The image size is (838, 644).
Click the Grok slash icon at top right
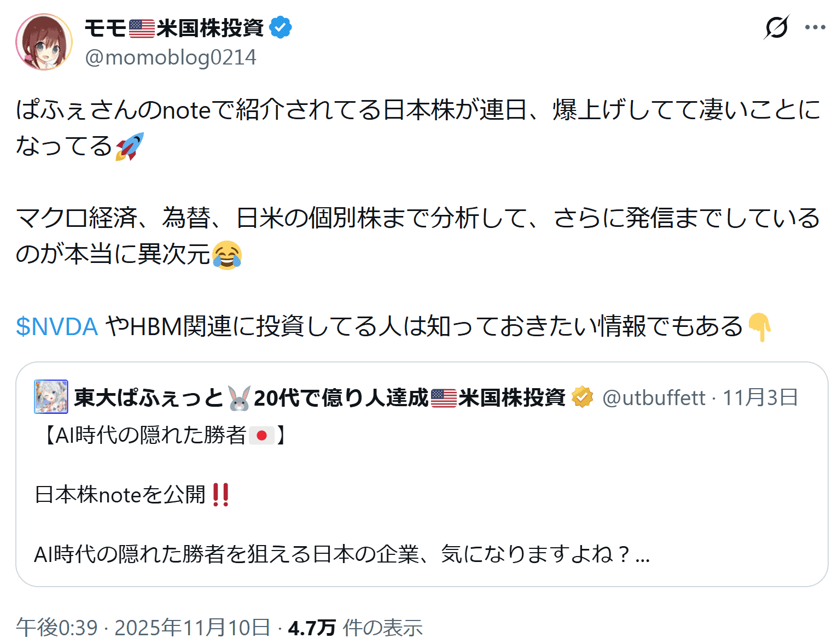click(776, 27)
